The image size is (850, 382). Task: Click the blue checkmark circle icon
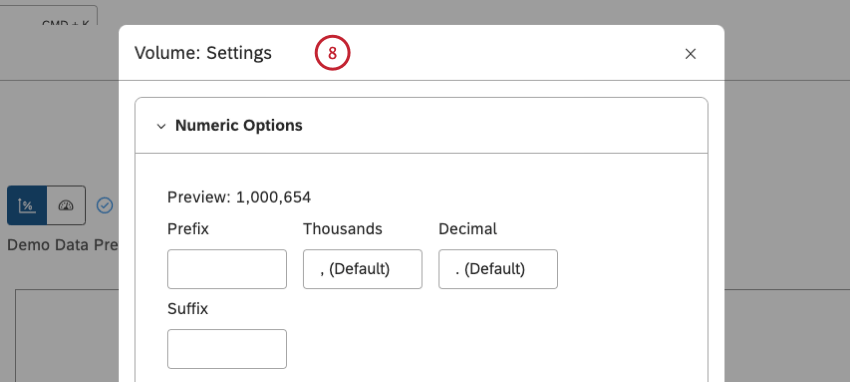click(x=105, y=205)
